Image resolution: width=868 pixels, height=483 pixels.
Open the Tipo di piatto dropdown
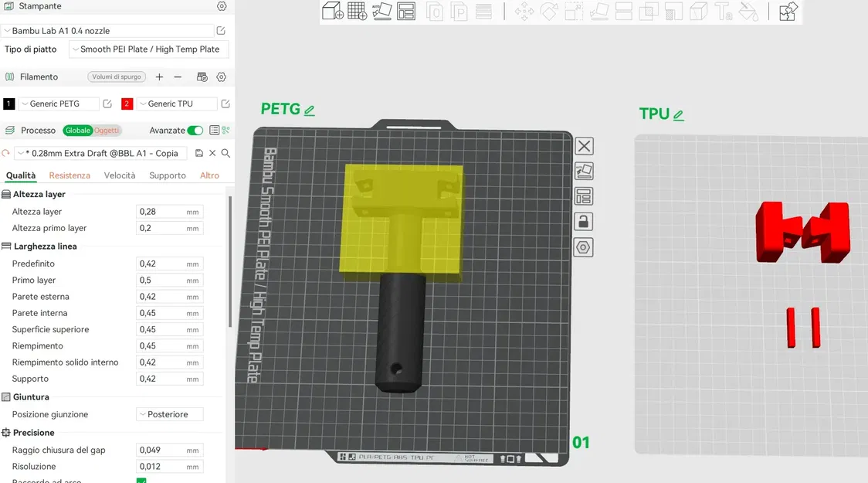149,49
